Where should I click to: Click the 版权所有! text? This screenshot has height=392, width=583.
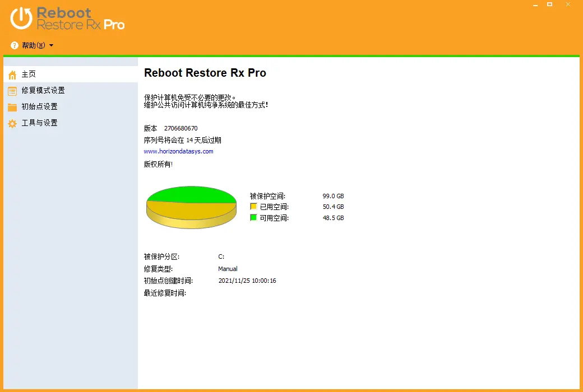point(159,164)
